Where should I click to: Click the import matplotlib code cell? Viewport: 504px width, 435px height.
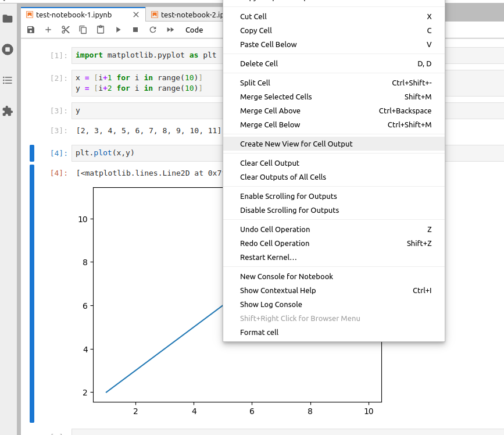point(147,55)
